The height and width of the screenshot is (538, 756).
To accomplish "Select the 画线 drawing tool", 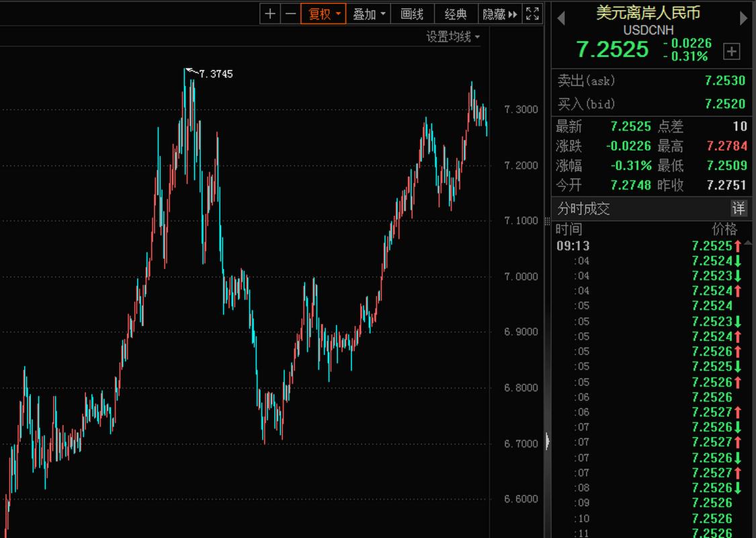I will pos(412,13).
